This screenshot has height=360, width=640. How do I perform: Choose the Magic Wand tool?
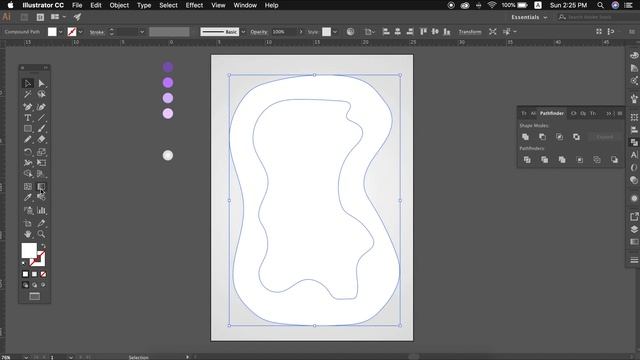click(28, 95)
